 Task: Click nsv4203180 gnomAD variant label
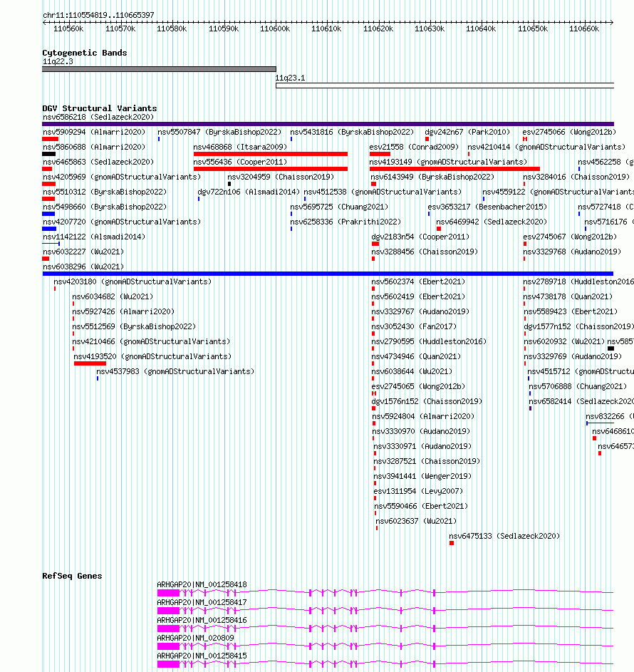point(132,282)
